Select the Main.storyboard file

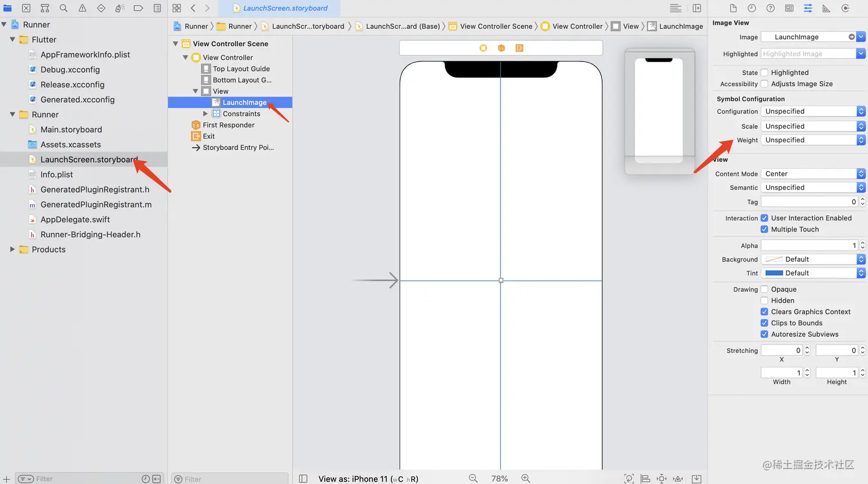click(x=71, y=130)
